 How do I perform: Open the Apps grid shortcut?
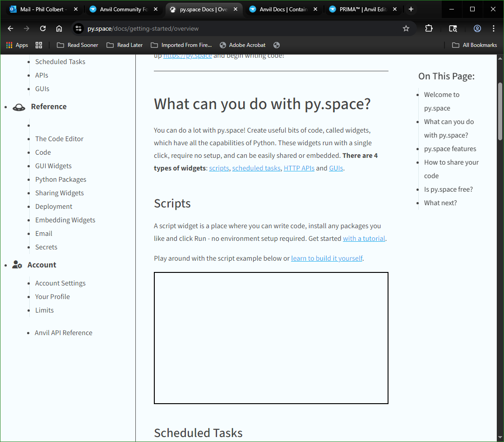pos(17,45)
